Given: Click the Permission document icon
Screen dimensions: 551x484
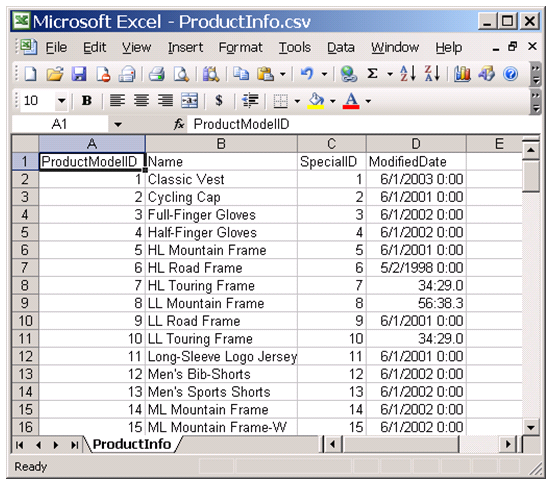Looking at the screenshot, I should (x=103, y=74).
